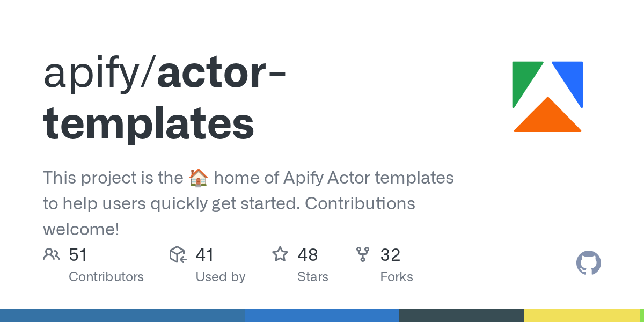
Task: Click the Stars star icon
Action: point(280,254)
